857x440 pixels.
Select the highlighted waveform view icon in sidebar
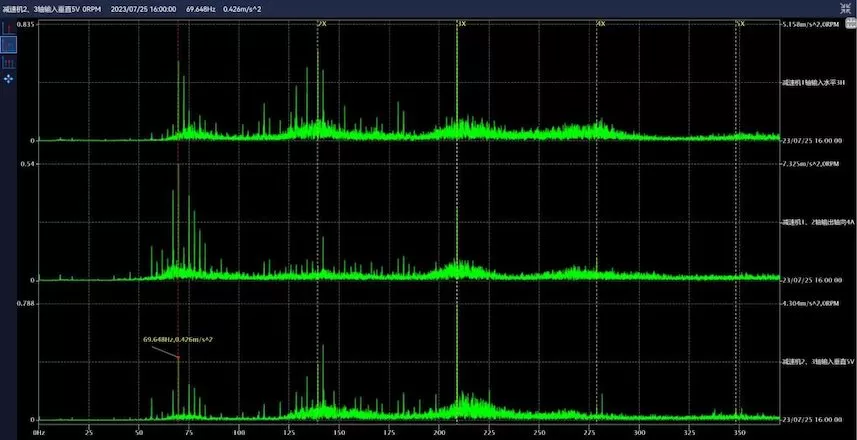pos(9,45)
